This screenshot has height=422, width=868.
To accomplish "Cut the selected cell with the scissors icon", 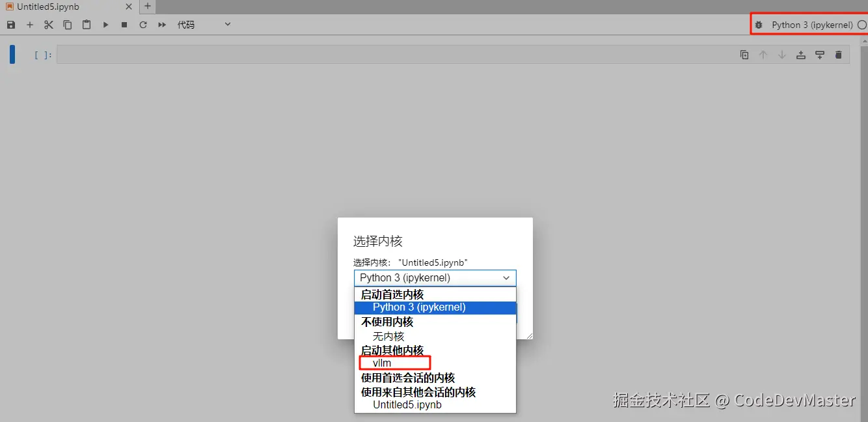I will 49,24.
